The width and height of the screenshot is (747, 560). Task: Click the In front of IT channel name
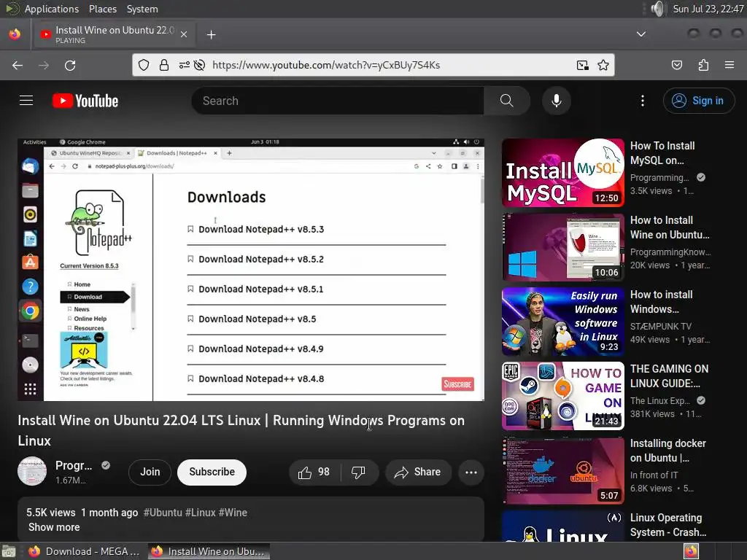point(654,475)
